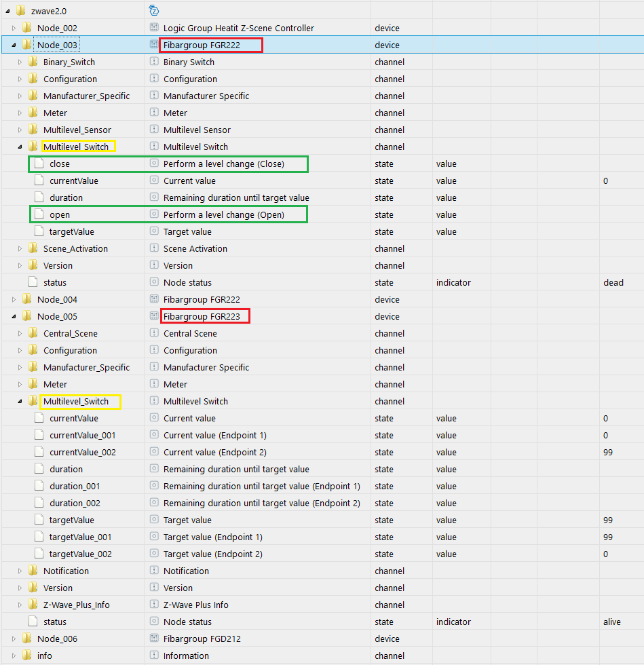This screenshot has height=665, width=644.
Task: Click the Z-Wave adapter logo icon
Action: click(154, 11)
